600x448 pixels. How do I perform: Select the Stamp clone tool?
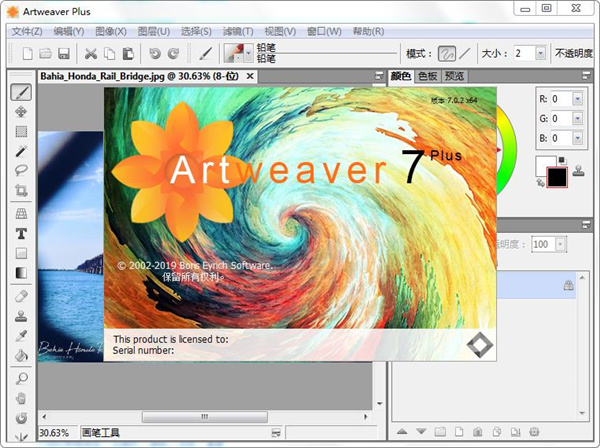(21, 316)
